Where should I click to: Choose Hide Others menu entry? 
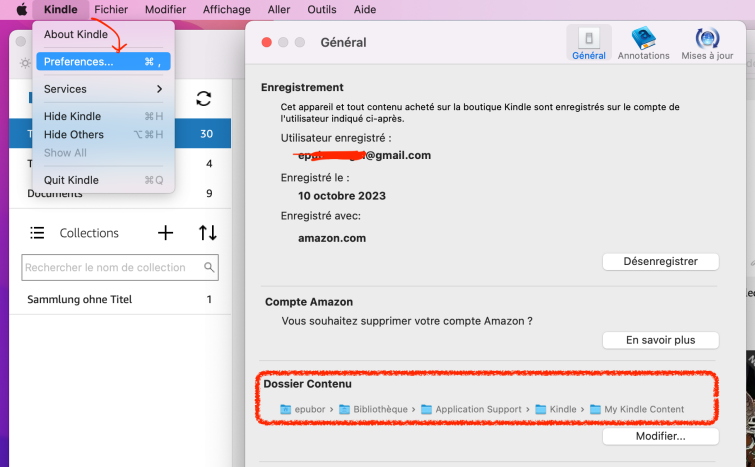[103, 134]
